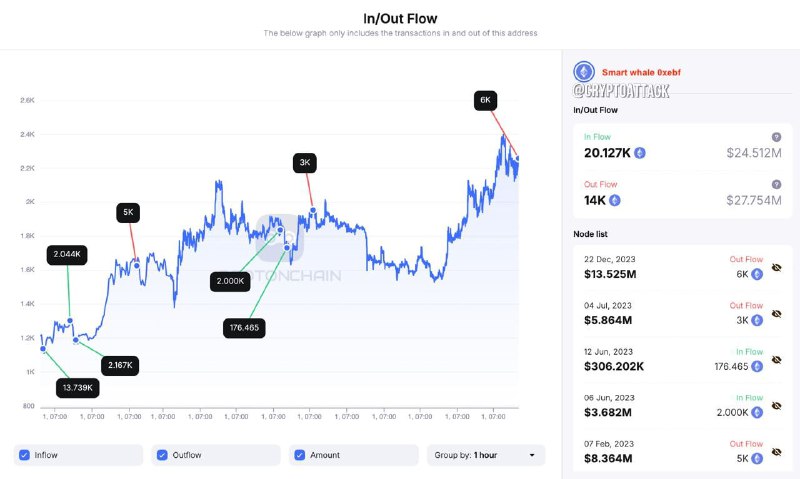The height and width of the screenshot is (479, 800).
Task: Select the 06 Jun, 2023 $3.682M node
Action: pyautogui.click(x=683, y=406)
